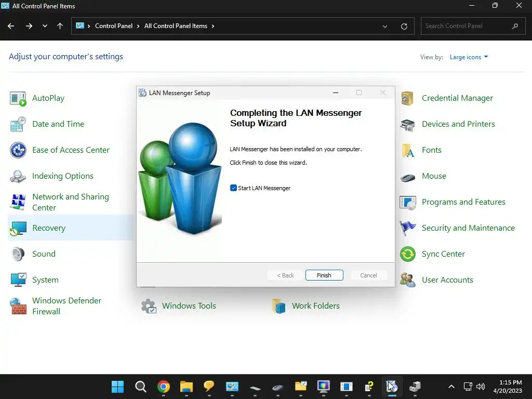Open the Devices and Printers icon

click(x=407, y=125)
